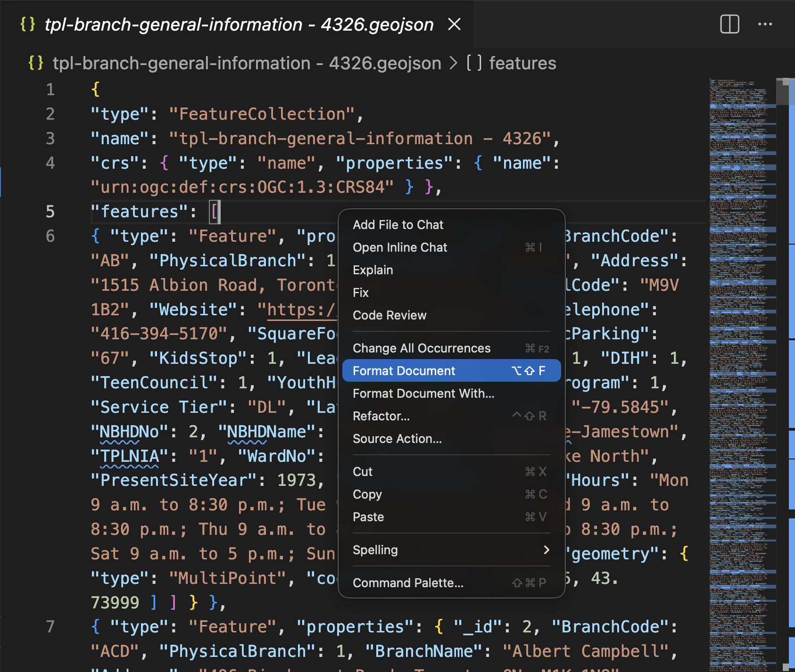Screen dimensions: 795x672
Task: Select Paste in context menu
Action: coord(451,517)
